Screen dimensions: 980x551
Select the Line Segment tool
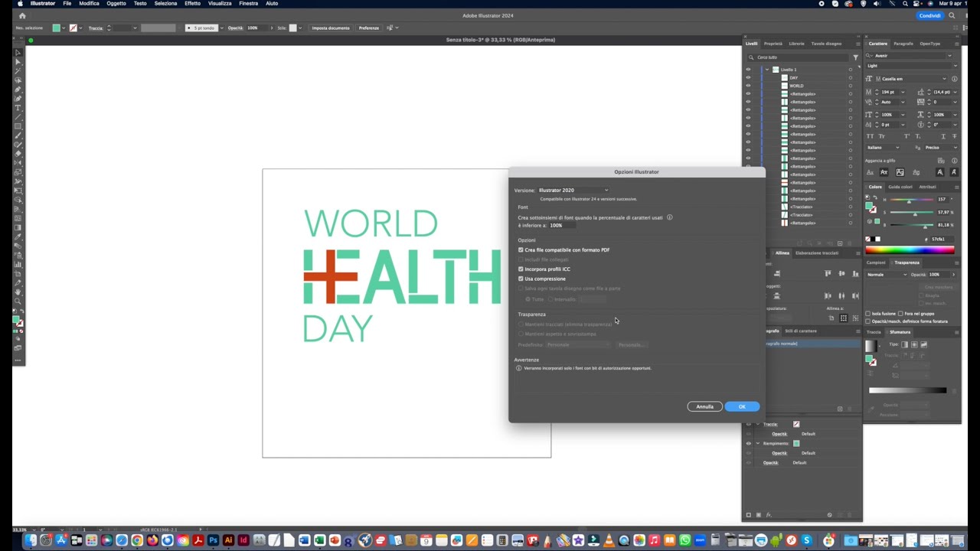18,117
